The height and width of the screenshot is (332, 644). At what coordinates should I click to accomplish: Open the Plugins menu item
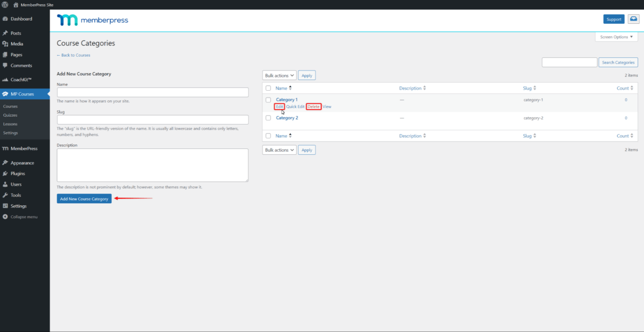[25, 173]
